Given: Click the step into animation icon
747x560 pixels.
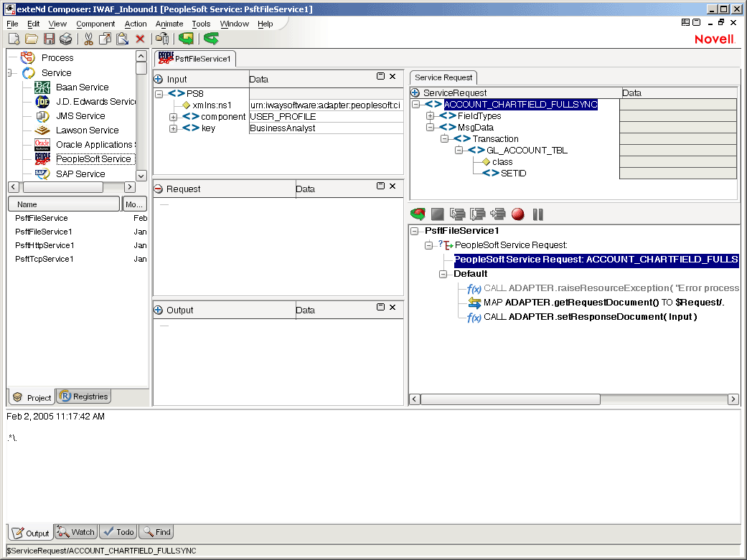Looking at the screenshot, I should coord(457,214).
